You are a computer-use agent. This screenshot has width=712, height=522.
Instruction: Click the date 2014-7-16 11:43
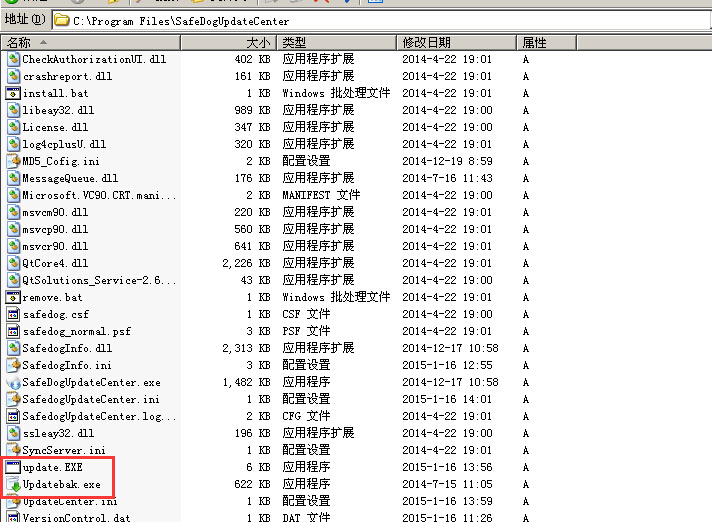pyautogui.click(x=447, y=178)
